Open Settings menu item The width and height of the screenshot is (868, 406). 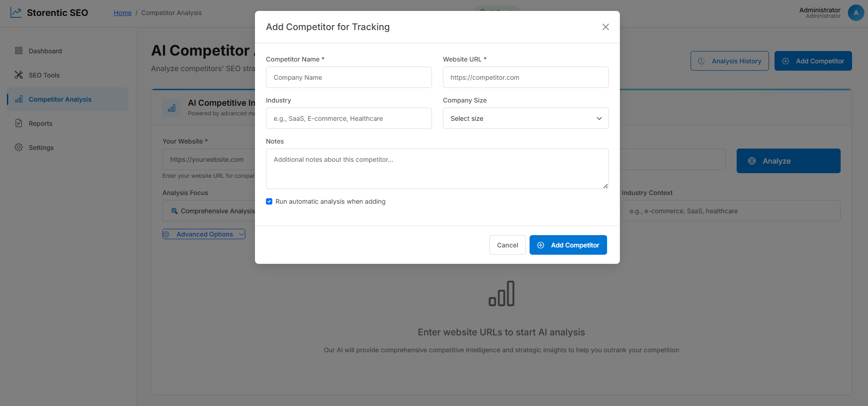(68, 148)
